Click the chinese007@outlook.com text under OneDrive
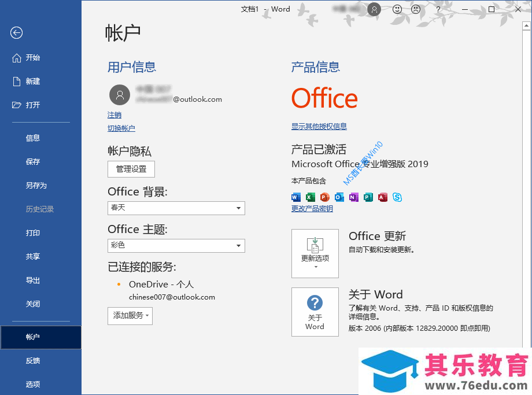 click(x=172, y=297)
